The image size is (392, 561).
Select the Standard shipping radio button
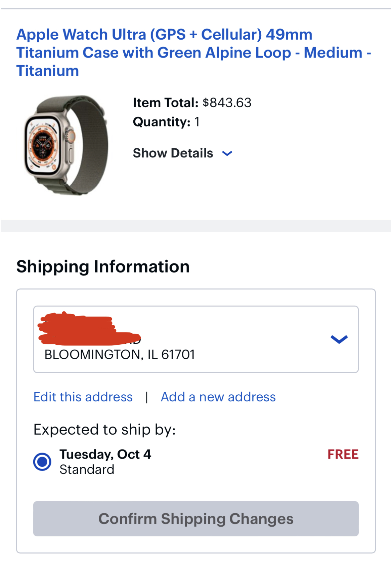[x=42, y=462]
